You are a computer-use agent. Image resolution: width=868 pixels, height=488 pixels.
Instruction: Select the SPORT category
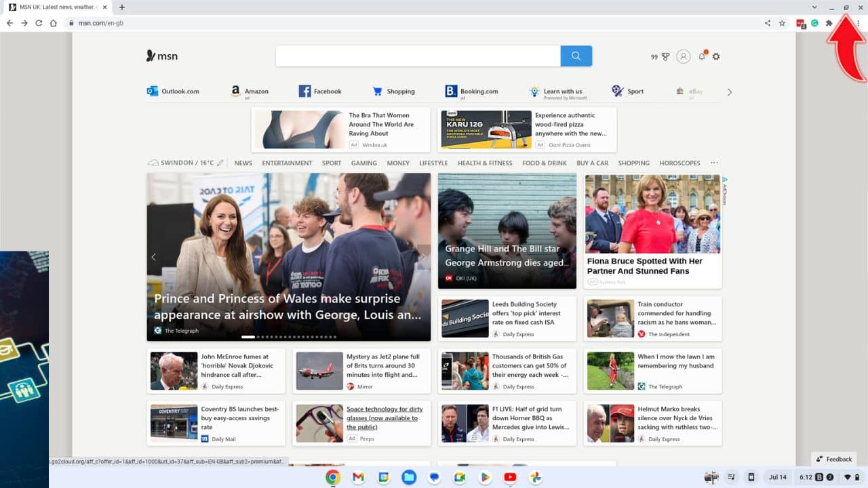[332, 163]
